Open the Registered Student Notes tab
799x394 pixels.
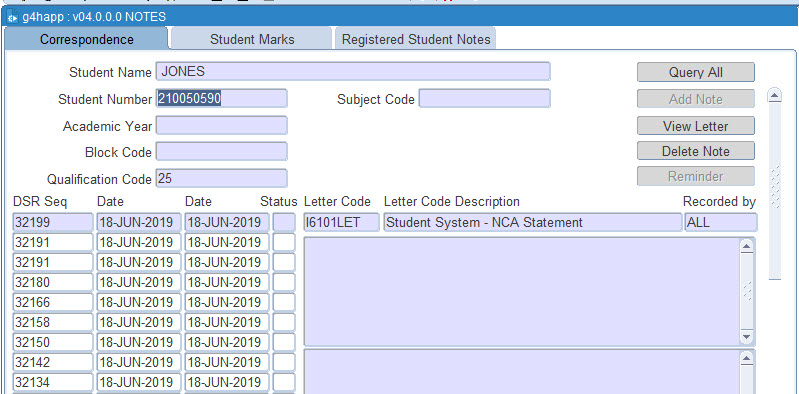416,39
